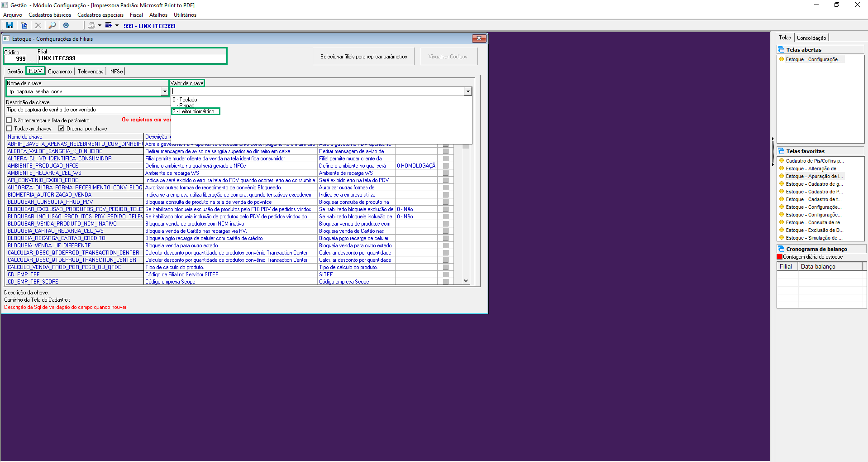
Task: Close the Estoque - Configurações de Filiais window
Action: [479, 38]
